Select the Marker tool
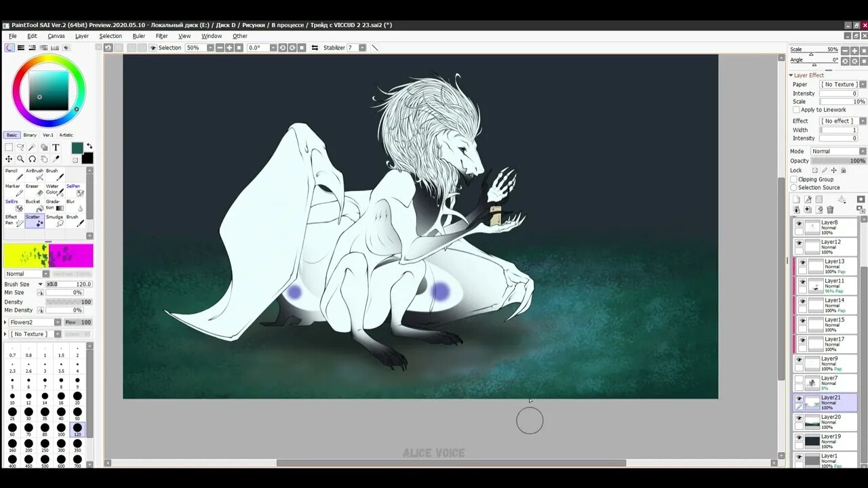The height and width of the screenshot is (488, 868). pos(14,189)
